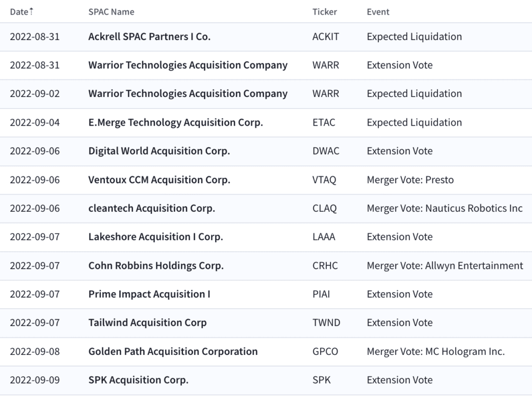Click Lakeshore Acquisition I Corp. name
532x397 pixels.
(156, 237)
